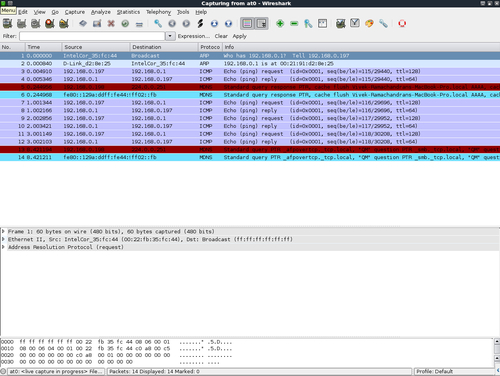Open the Telephony menu
The width and height of the screenshot is (500, 376).
[x=158, y=12]
